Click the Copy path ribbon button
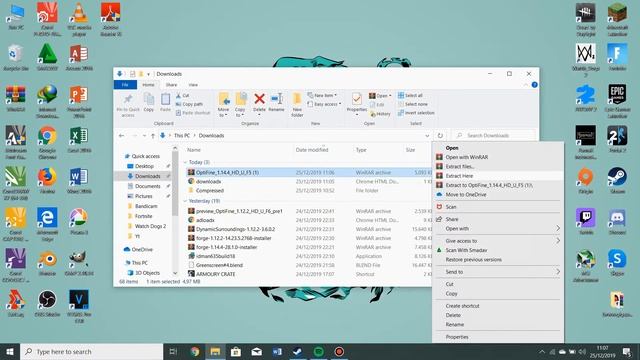Image resolution: width=640 pixels, height=360 pixels. pyautogui.click(x=189, y=104)
